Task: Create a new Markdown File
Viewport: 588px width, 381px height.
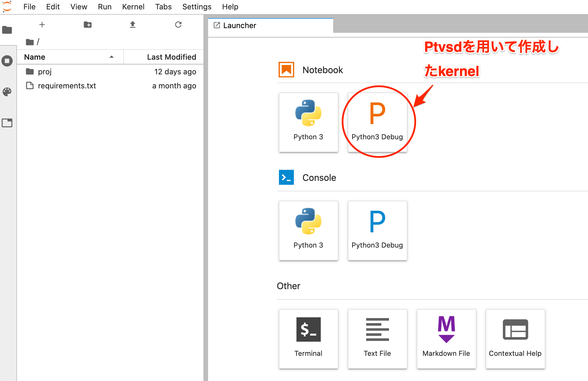Action: tap(446, 339)
